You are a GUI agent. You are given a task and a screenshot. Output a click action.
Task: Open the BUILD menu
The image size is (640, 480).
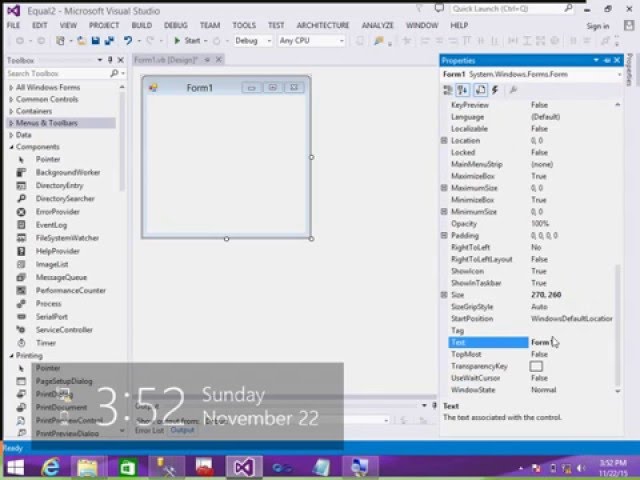click(x=142, y=25)
